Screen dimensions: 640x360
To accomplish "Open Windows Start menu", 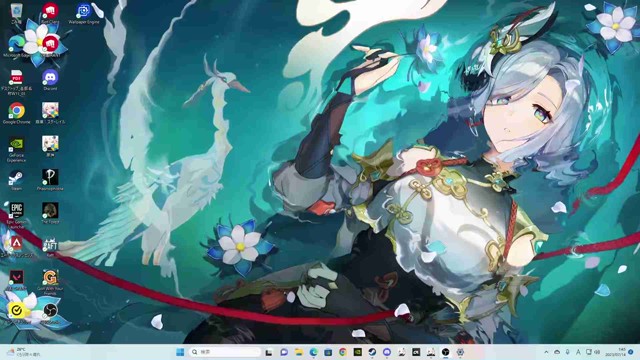I will point(180,352).
